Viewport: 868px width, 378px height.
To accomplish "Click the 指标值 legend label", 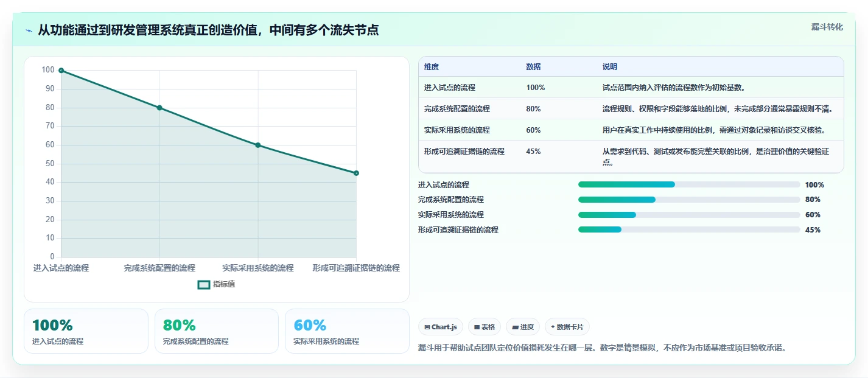I will pyautogui.click(x=224, y=284).
